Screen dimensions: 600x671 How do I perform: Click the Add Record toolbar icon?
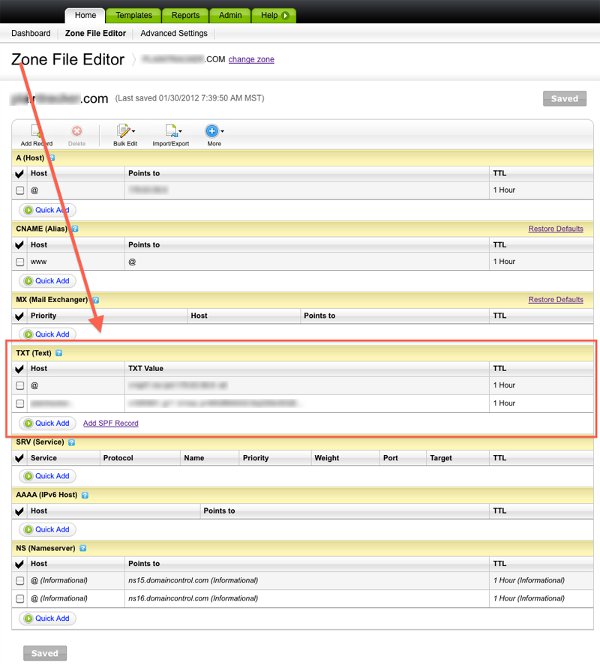[x=36, y=133]
